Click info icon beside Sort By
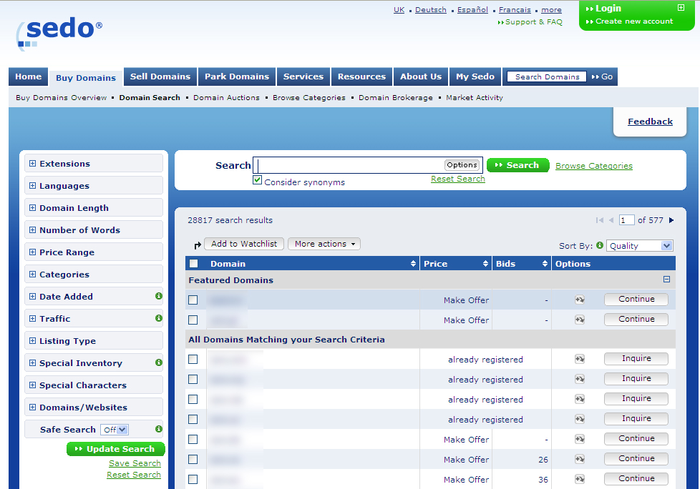This screenshot has height=489, width=700. click(x=600, y=245)
